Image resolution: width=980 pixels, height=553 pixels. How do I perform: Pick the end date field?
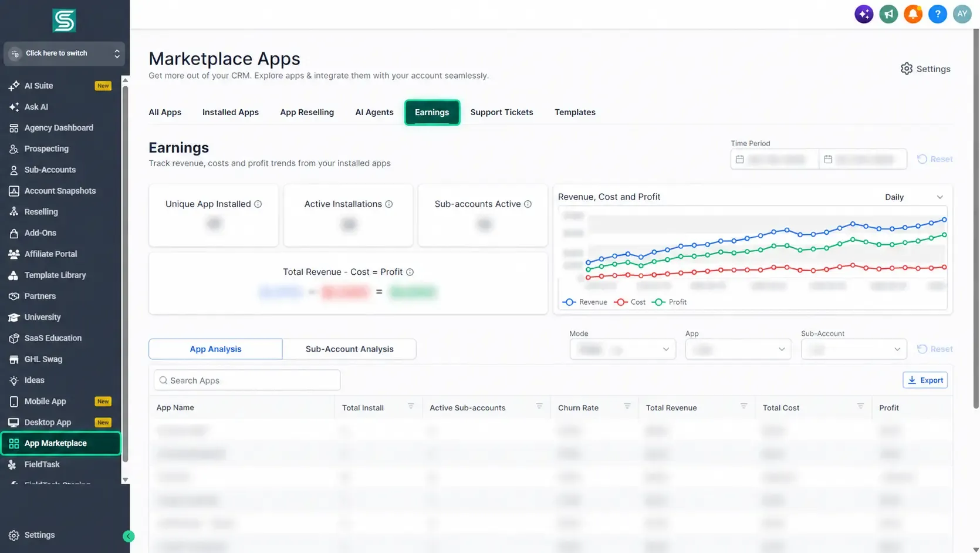pyautogui.click(x=863, y=159)
